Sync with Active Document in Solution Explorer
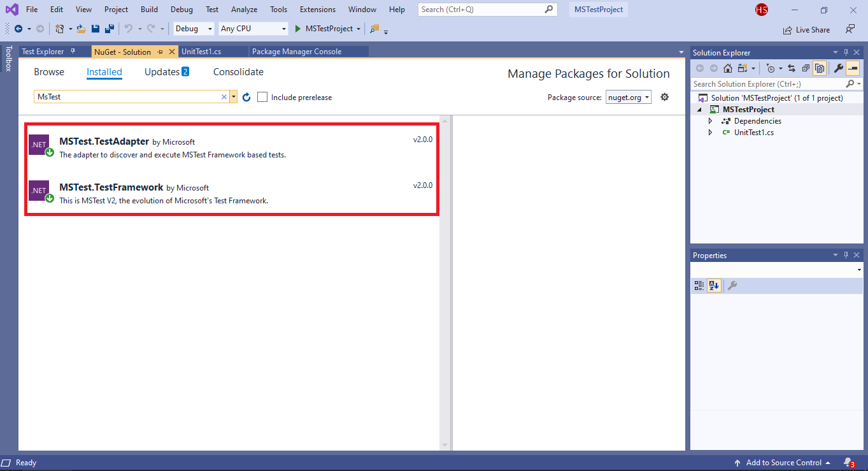The height and width of the screenshot is (471, 868). pyautogui.click(x=792, y=68)
